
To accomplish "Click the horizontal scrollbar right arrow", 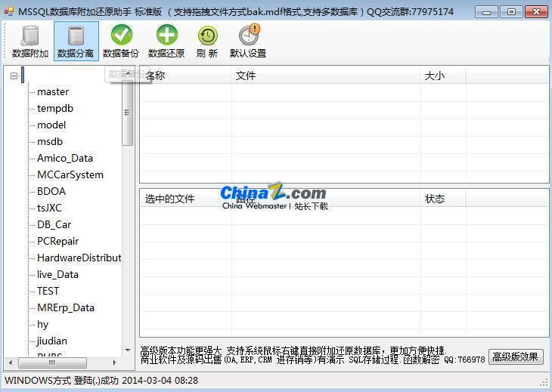I will pyautogui.click(x=114, y=363).
